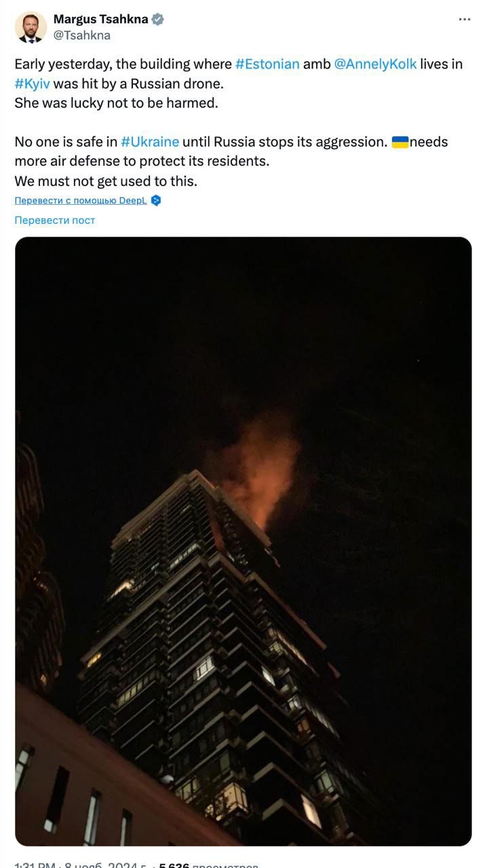Click the tweet timestamp 1:31 PM

[35, 864]
